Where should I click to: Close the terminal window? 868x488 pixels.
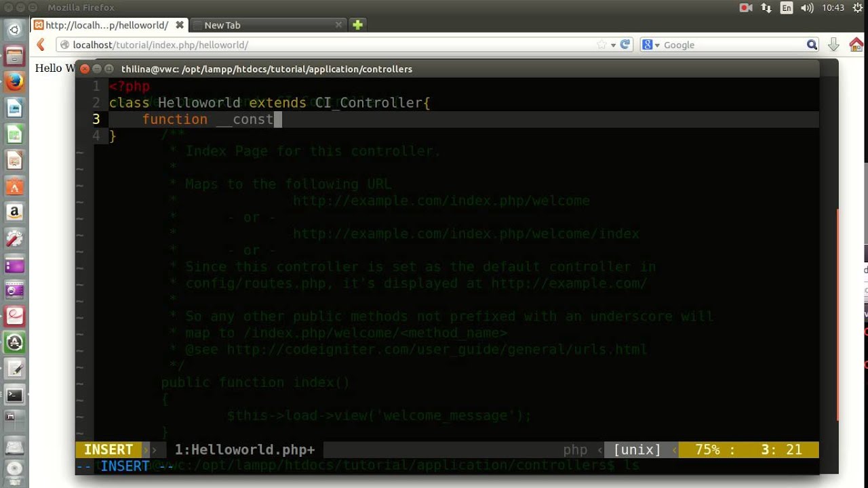click(x=84, y=69)
